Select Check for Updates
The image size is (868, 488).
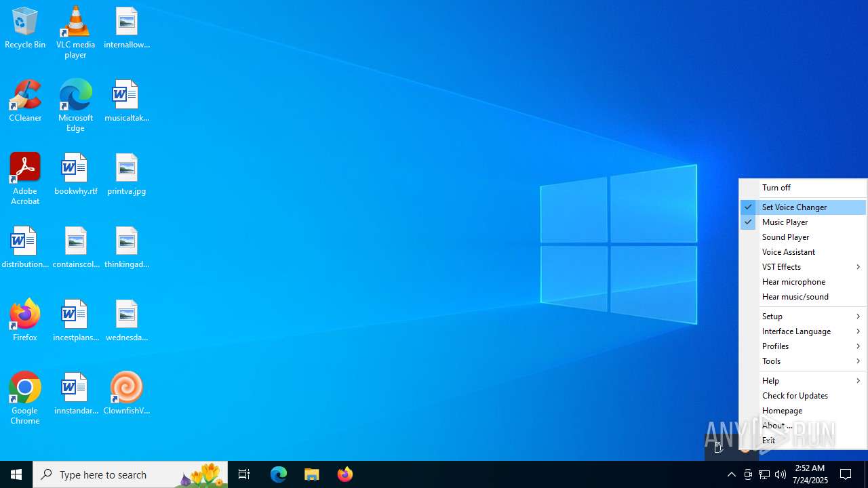click(x=803, y=396)
